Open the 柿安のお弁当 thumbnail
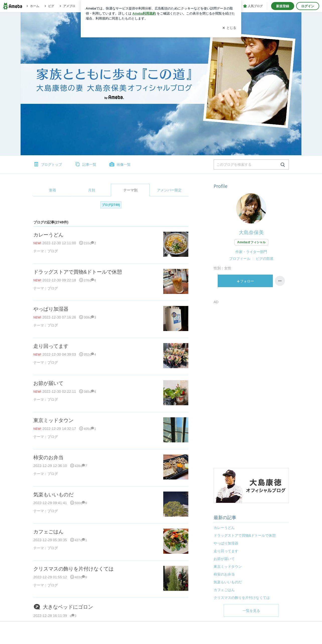 (x=176, y=467)
